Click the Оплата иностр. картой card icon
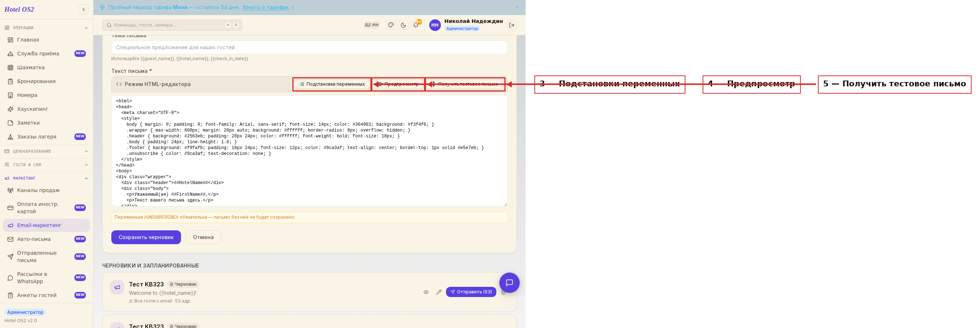980x328 pixels. [10, 208]
